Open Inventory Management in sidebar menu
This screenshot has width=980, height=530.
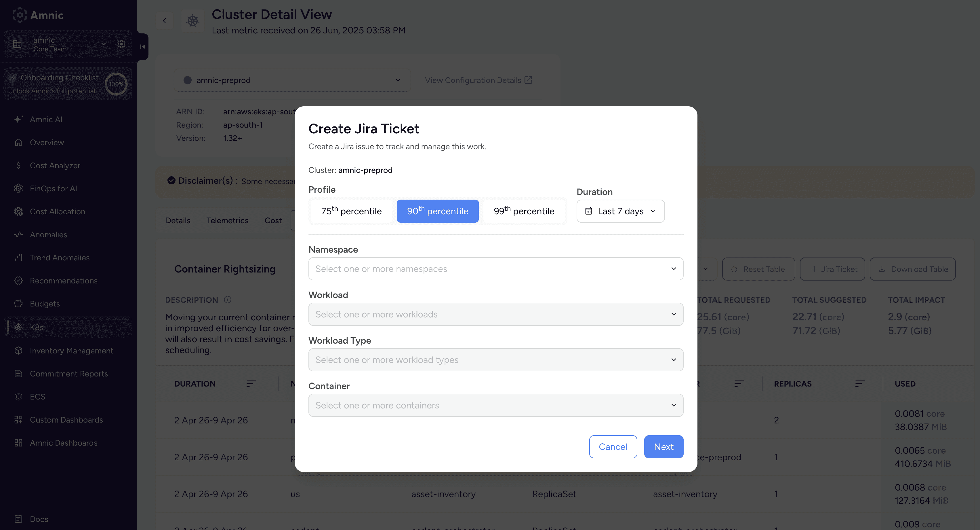click(x=72, y=350)
